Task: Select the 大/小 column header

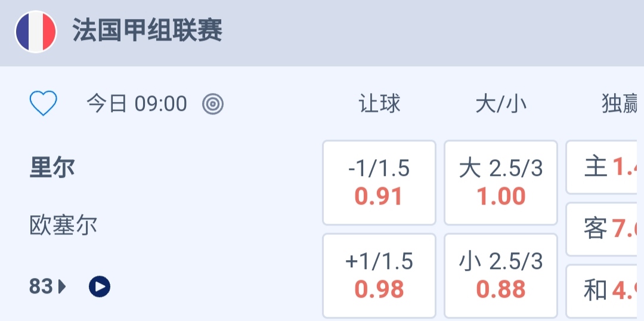Action: pyautogui.click(x=501, y=104)
